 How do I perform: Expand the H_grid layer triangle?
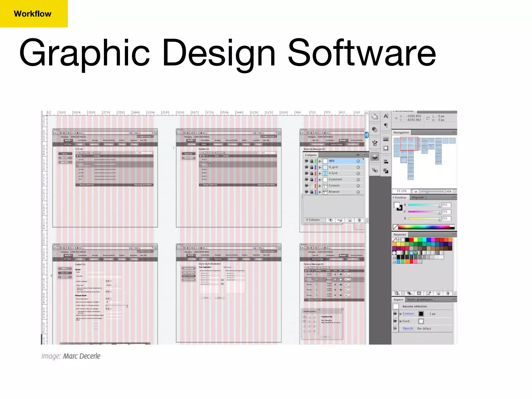click(320, 167)
